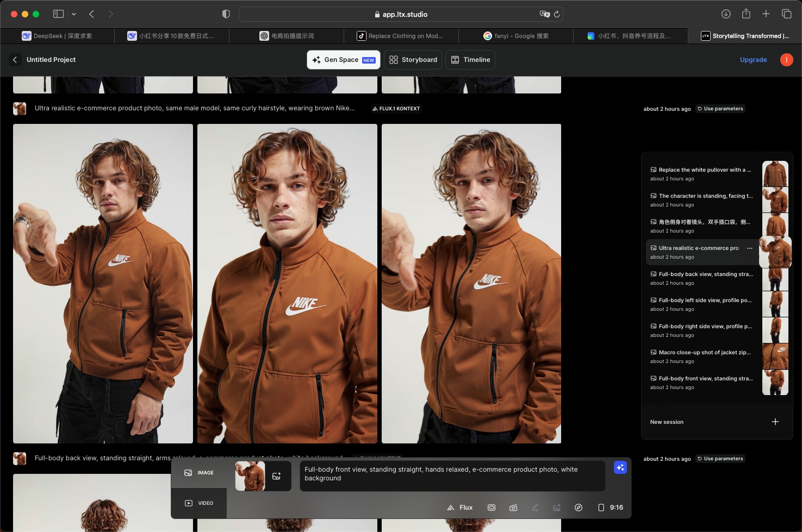802x532 pixels.
Task: Click the reference image thumbnail in prompt bar
Action: tap(250, 476)
